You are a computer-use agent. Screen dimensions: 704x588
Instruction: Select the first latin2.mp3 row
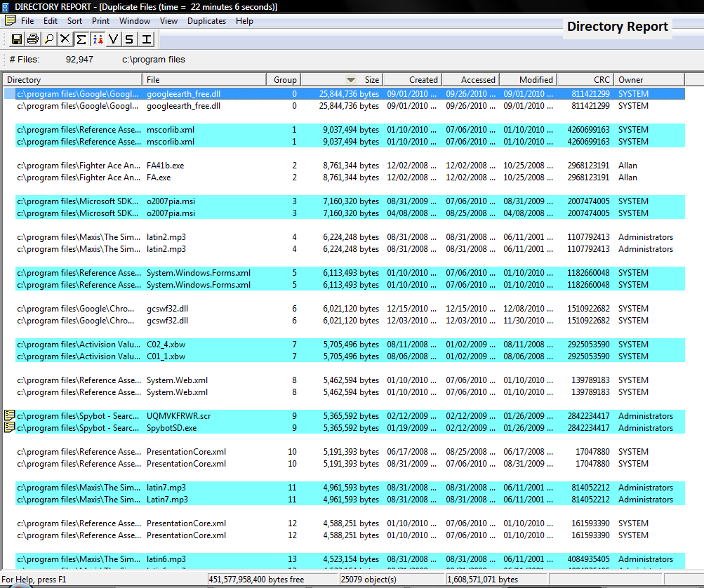pyautogui.click(x=350, y=237)
